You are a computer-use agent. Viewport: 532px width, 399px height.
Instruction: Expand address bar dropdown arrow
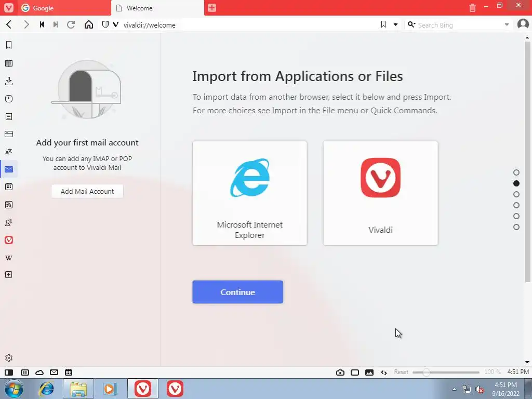click(x=395, y=24)
